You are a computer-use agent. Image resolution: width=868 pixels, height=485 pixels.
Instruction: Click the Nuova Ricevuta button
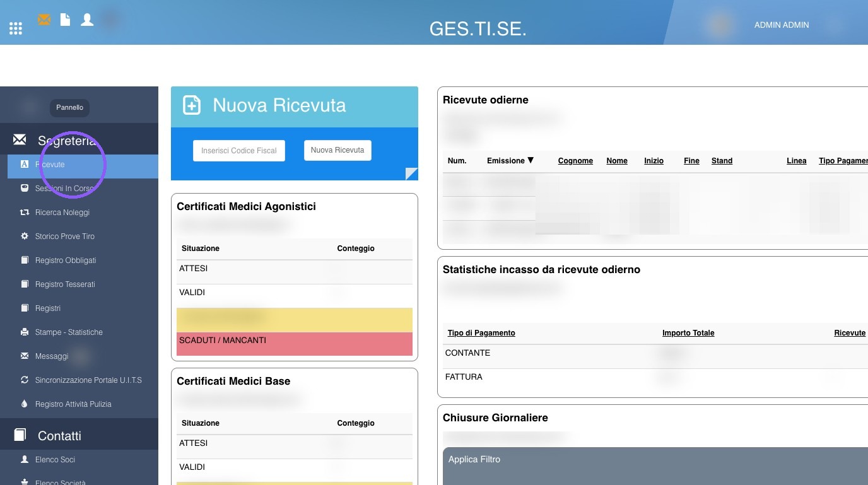click(337, 150)
